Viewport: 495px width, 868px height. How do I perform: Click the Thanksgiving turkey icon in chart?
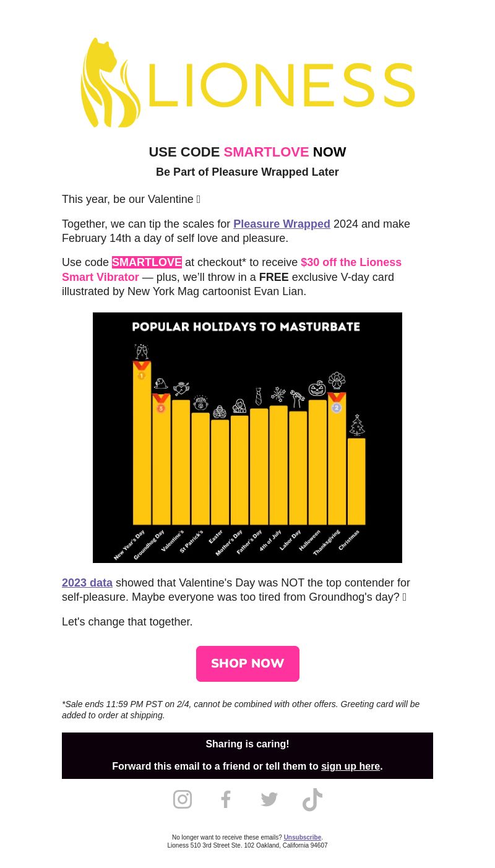click(337, 380)
